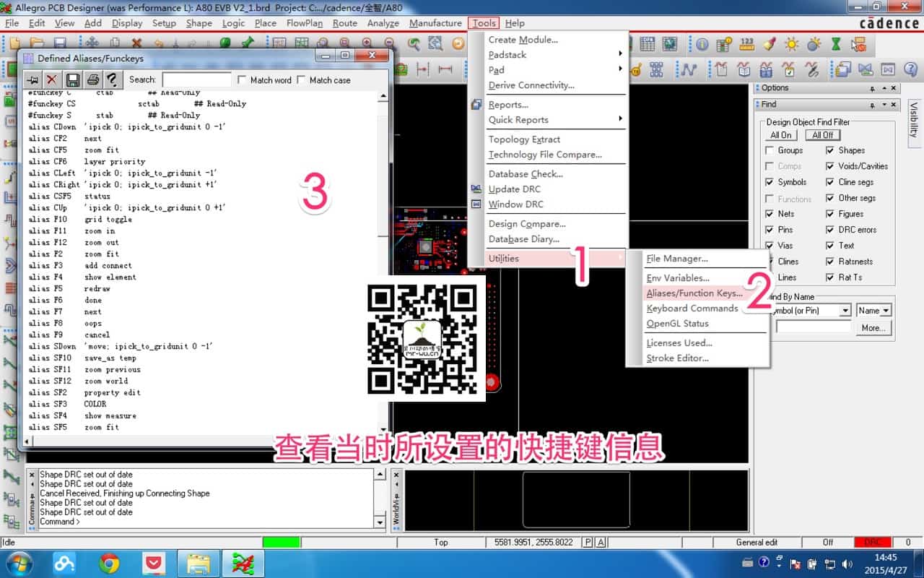Uncheck the Ratsnests find filter
Screen dimensions: 924x578
coord(830,262)
